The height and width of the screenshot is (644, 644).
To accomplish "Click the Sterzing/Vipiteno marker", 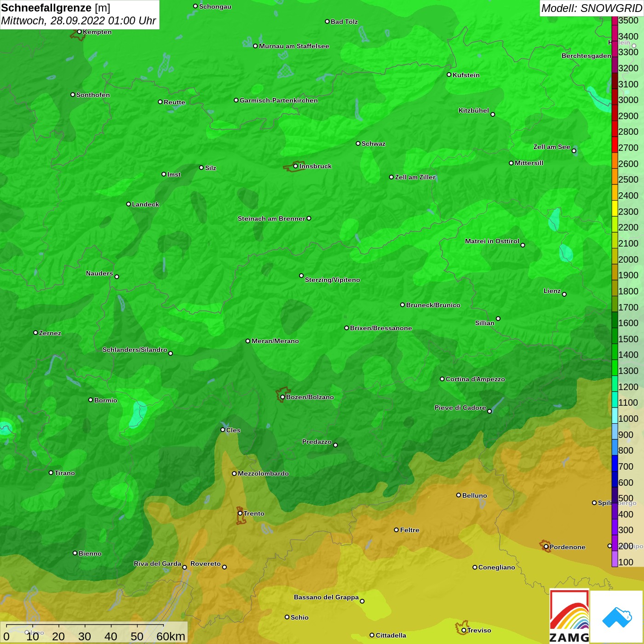I will pyautogui.click(x=301, y=276).
